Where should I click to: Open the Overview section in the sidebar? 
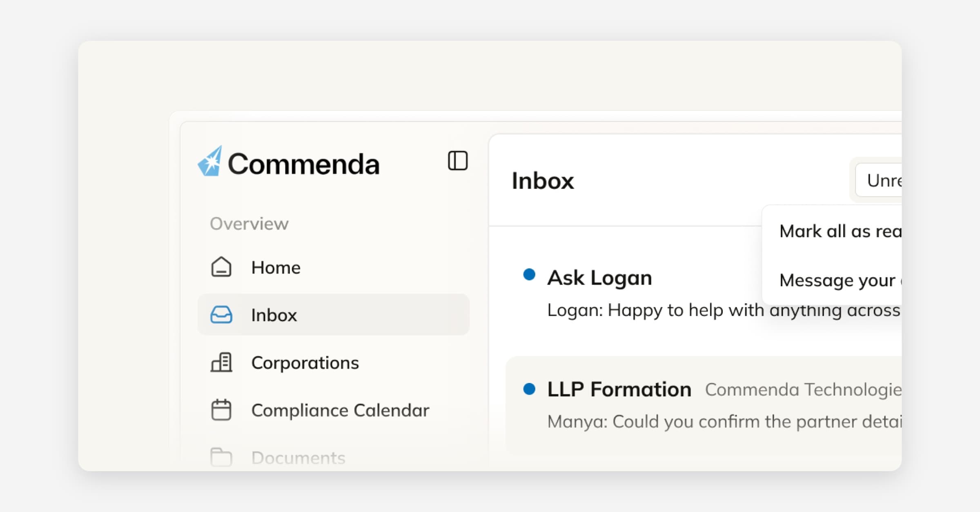(x=249, y=223)
